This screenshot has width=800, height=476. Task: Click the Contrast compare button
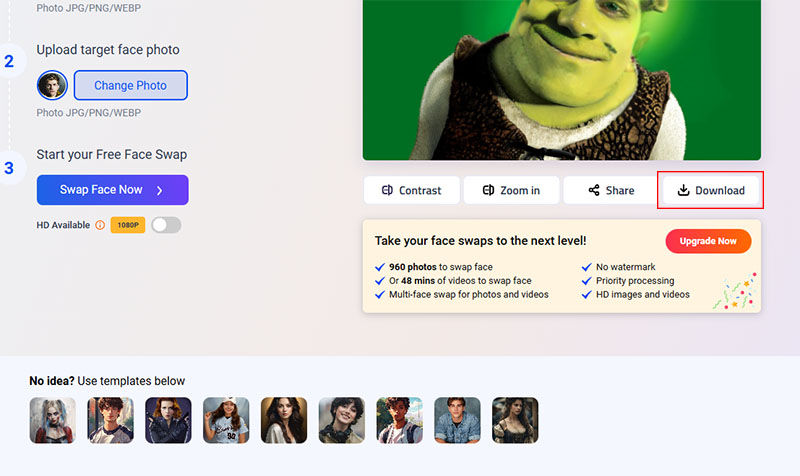[412, 190]
